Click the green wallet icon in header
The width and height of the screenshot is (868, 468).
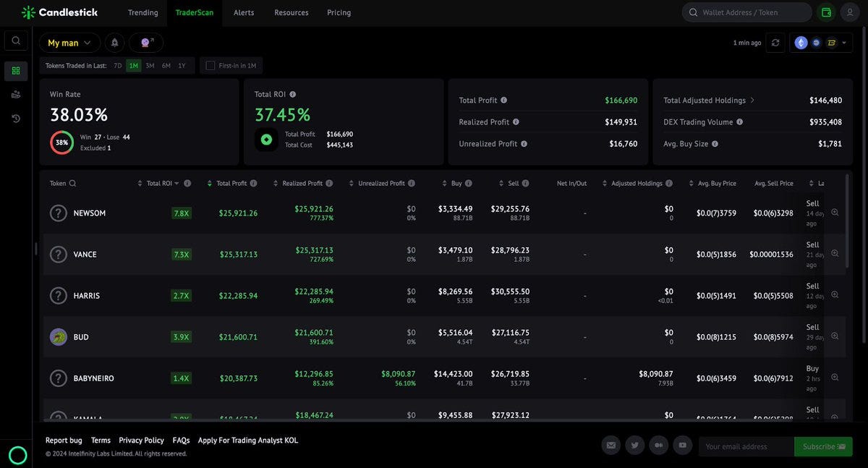click(x=826, y=12)
